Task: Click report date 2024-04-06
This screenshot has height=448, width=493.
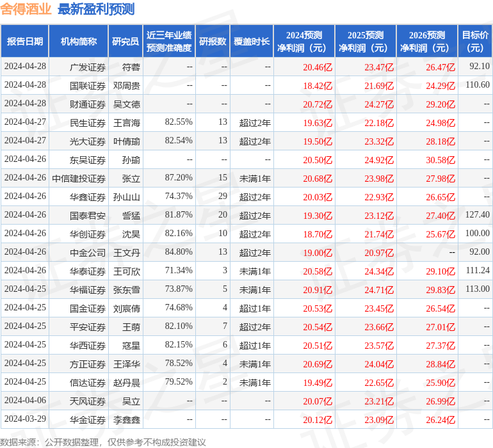Action: coord(25,400)
